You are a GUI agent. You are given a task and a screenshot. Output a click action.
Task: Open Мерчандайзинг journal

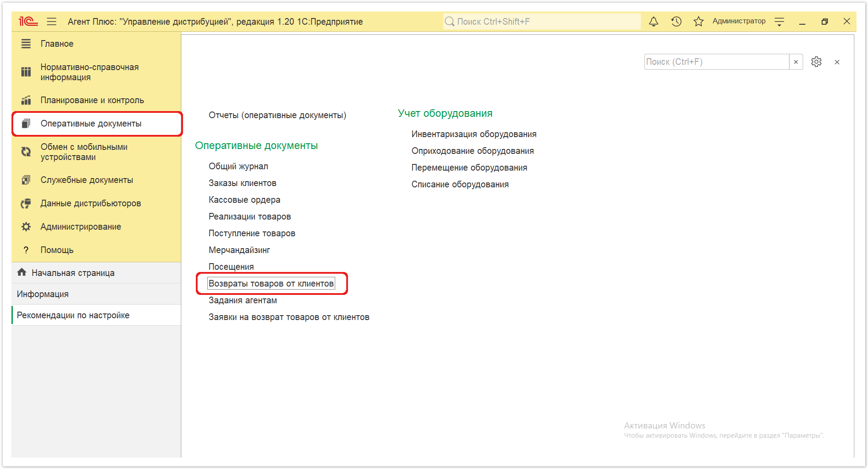click(239, 250)
